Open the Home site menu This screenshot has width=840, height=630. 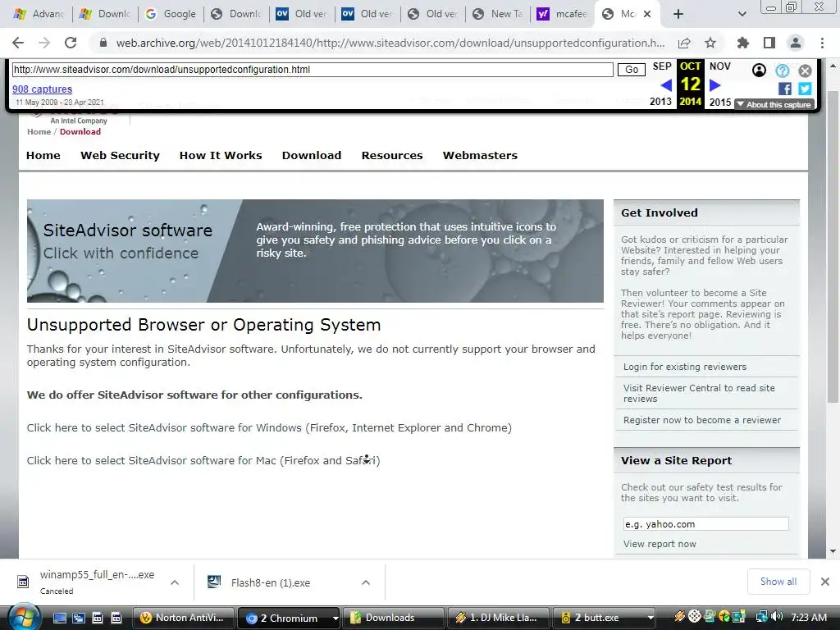(x=43, y=155)
